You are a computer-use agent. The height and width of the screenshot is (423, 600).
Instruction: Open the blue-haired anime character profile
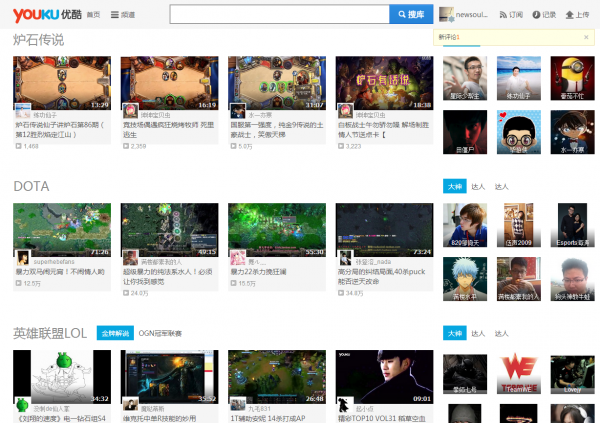pos(465,279)
